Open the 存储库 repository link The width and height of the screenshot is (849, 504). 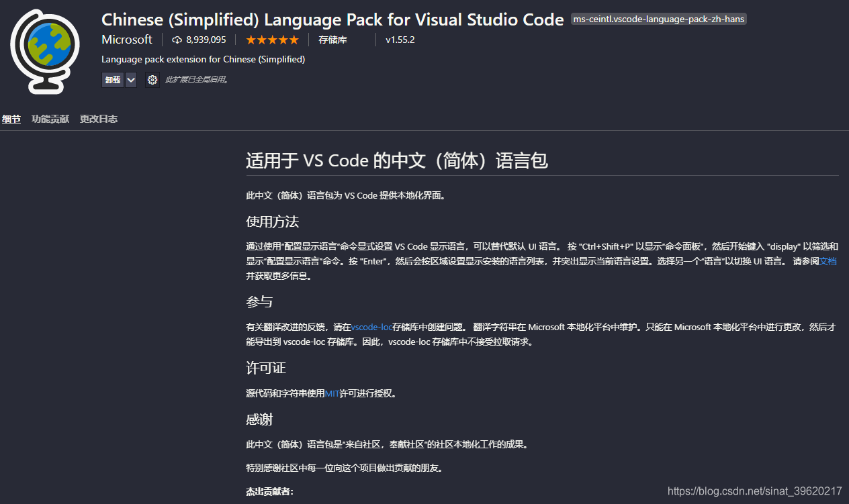pyautogui.click(x=332, y=40)
